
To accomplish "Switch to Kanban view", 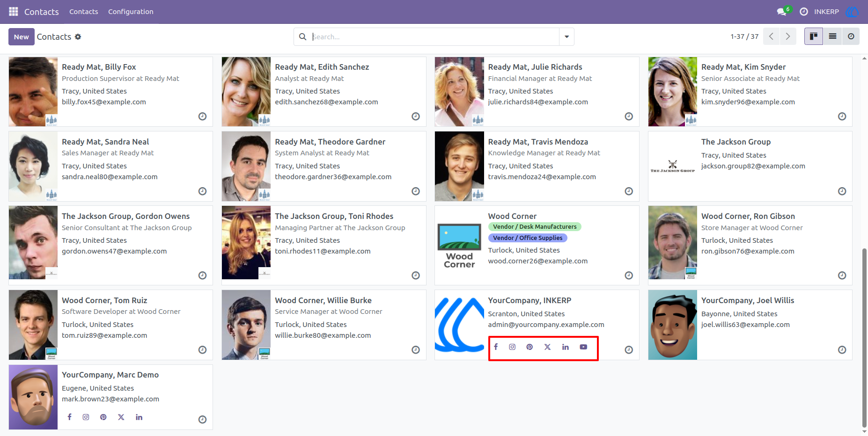I will point(814,36).
